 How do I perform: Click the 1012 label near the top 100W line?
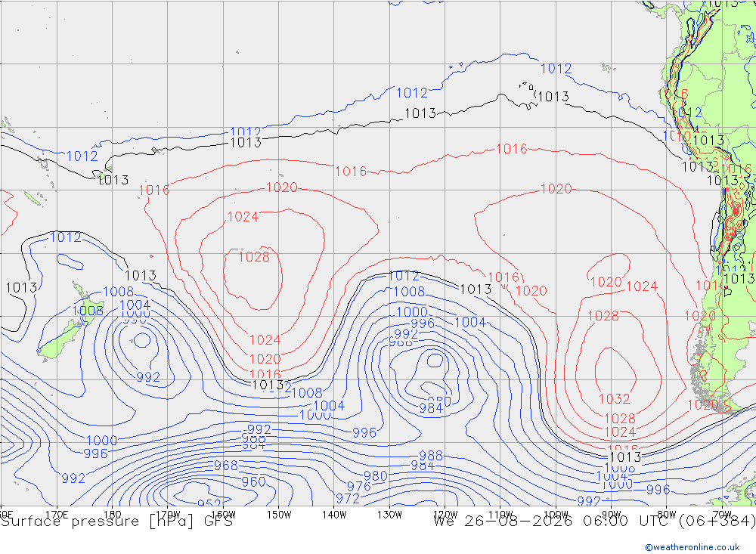click(556, 69)
